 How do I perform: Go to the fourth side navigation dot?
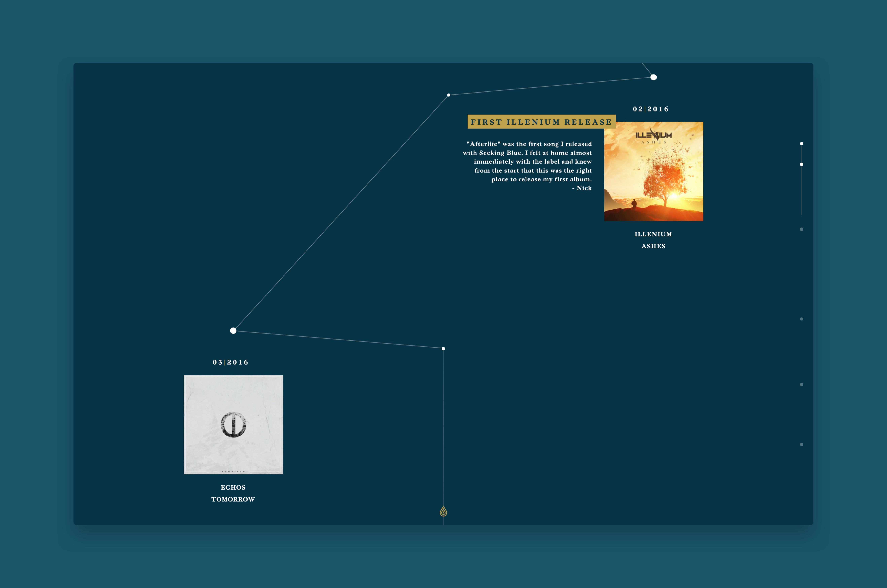click(802, 319)
